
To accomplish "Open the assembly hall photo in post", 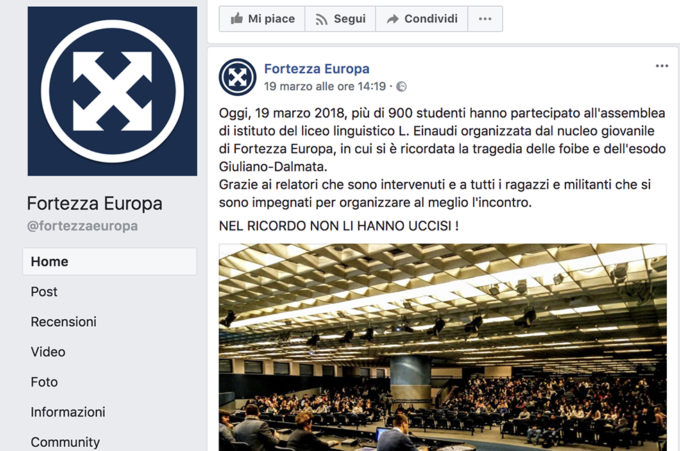I will tap(442, 347).
